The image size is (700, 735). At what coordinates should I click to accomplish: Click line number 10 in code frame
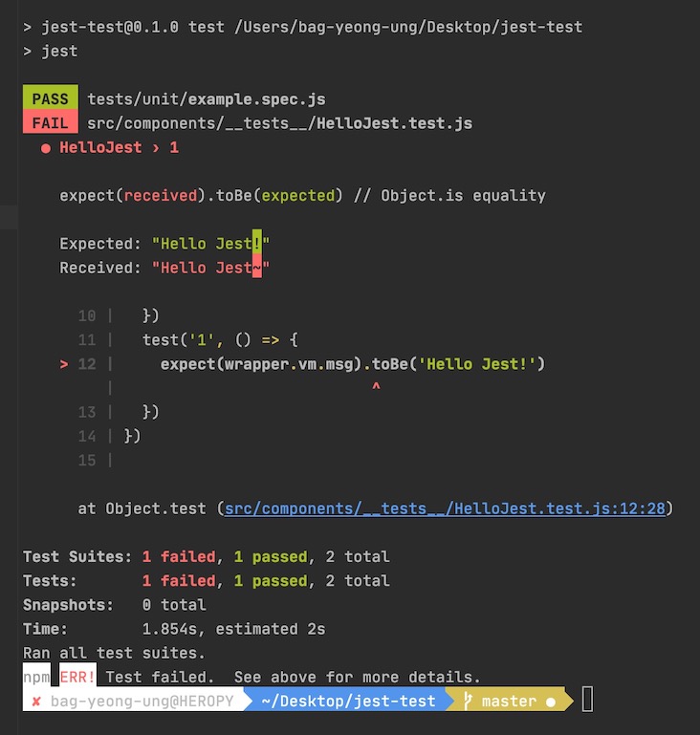(87, 316)
